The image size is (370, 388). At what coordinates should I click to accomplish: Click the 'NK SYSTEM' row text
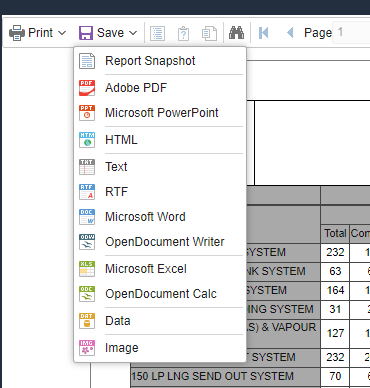point(276,271)
